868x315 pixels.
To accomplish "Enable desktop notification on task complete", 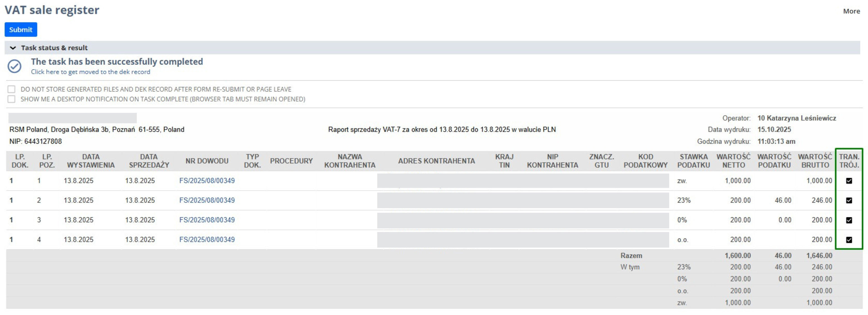I will [x=12, y=99].
